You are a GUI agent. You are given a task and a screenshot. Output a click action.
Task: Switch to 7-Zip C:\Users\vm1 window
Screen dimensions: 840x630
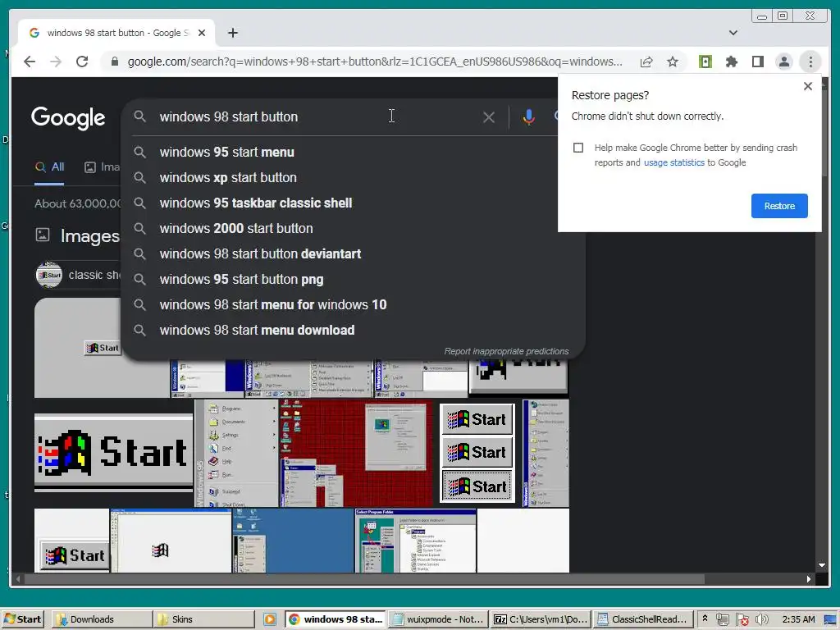click(541, 619)
